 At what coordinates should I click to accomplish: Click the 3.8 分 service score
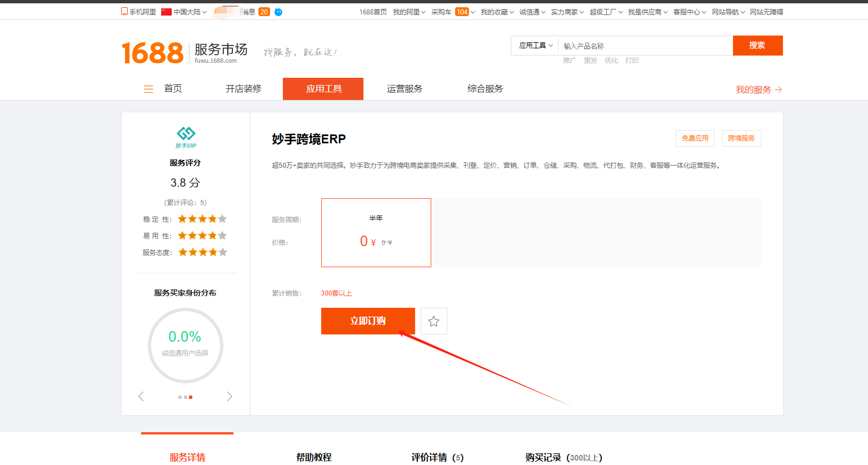tap(185, 183)
